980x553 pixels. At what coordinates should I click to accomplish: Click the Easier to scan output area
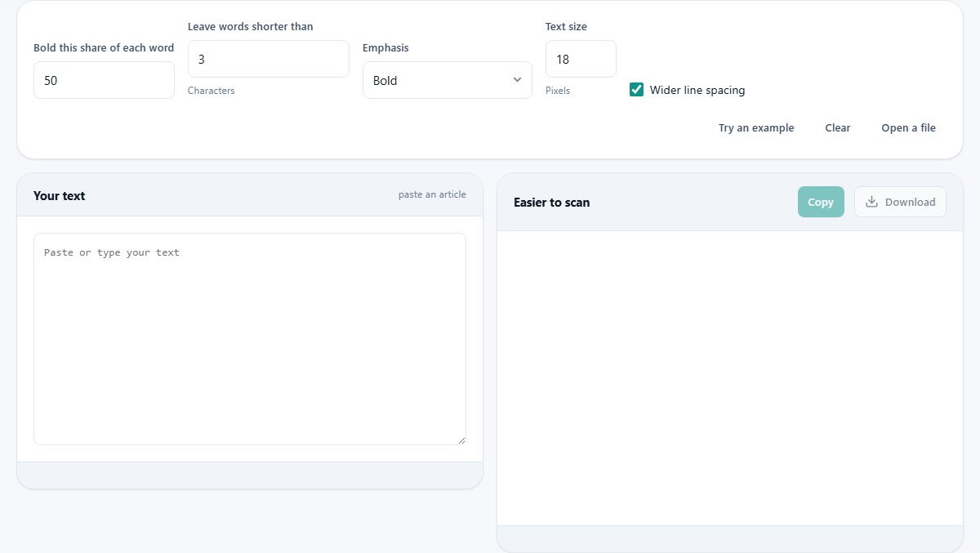730,378
